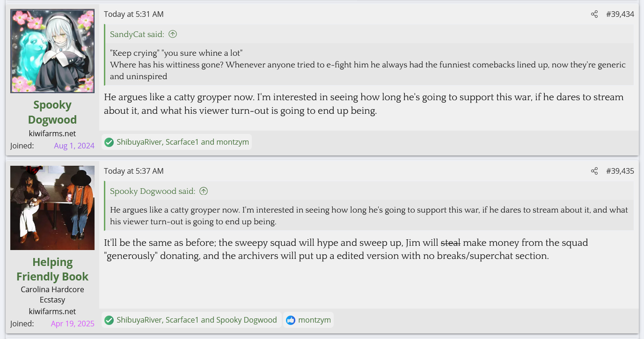
Task: Click share icon on post #39,434
Action: tap(594, 14)
